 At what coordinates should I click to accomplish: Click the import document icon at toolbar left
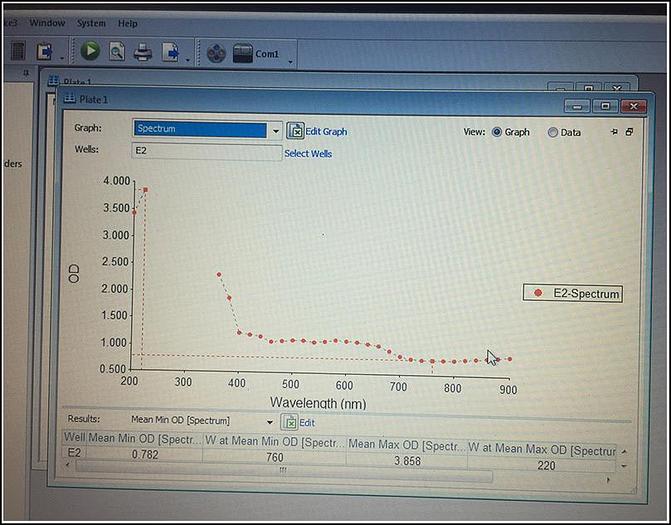(x=45, y=51)
